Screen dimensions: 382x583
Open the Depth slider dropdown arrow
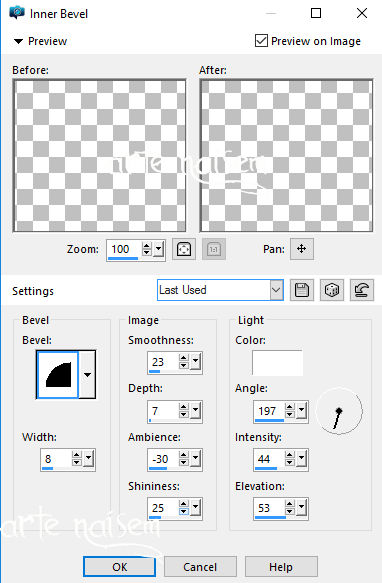tap(196, 411)
